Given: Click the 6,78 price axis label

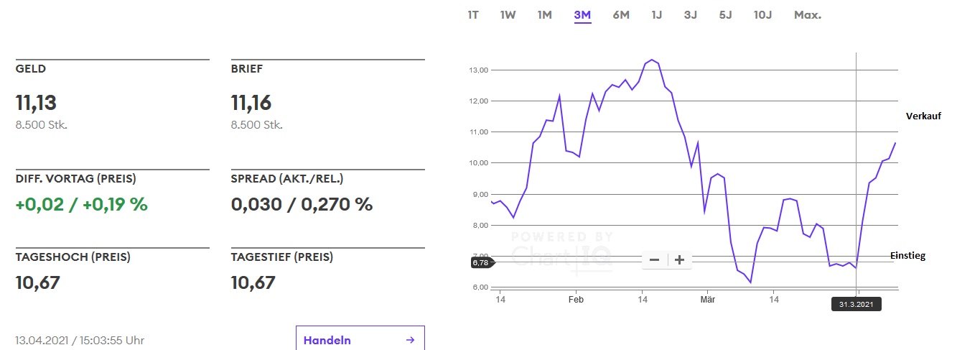Looking at the screenshot, I should pos(481,263).
